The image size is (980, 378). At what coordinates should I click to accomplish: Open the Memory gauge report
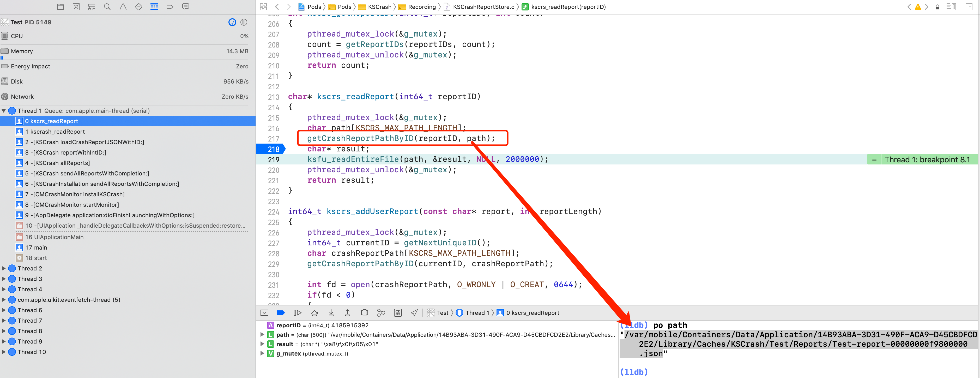coord(22,51)
